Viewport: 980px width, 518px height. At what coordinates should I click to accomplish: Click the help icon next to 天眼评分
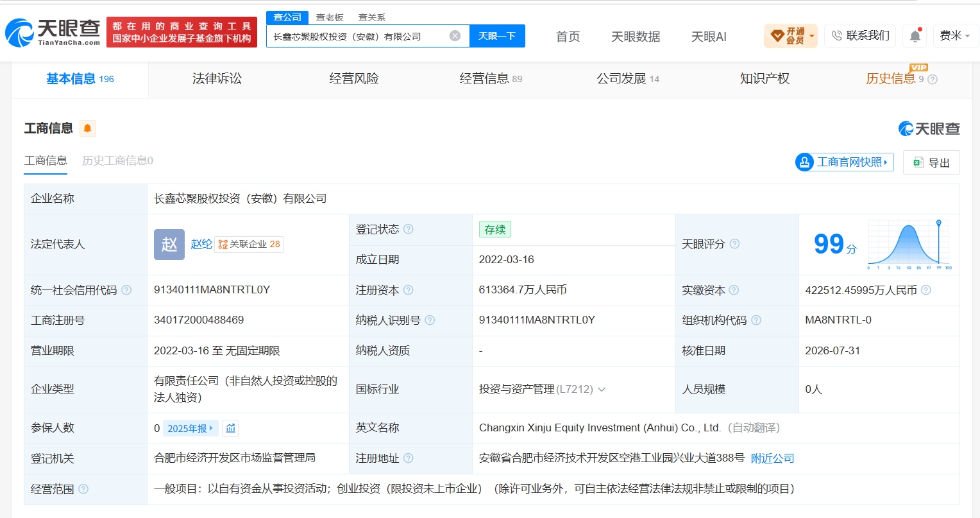pyautogui.click(x=735, y=244)
